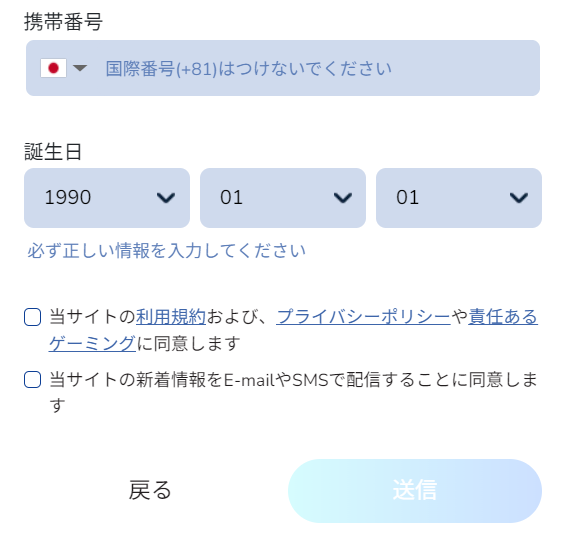The image size is (577, 547).
Task: Open the 1990 birth year dropdown
Action: coord(107,198)
